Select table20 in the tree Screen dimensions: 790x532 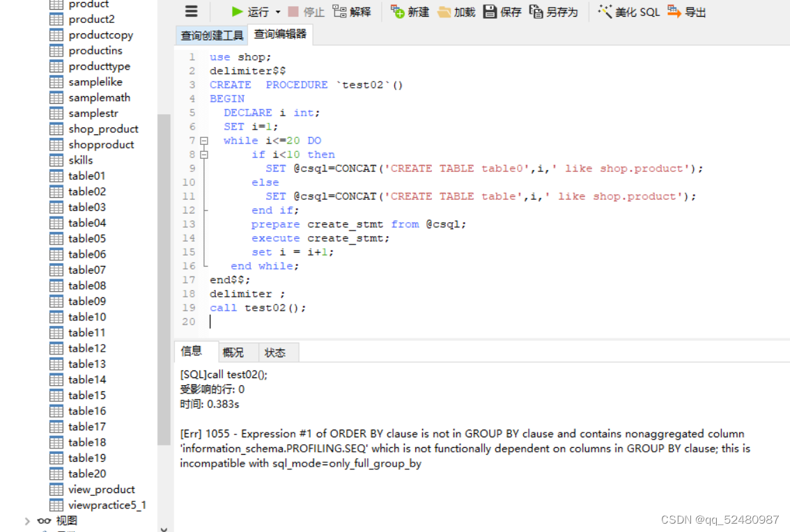(x=86, y=474)
